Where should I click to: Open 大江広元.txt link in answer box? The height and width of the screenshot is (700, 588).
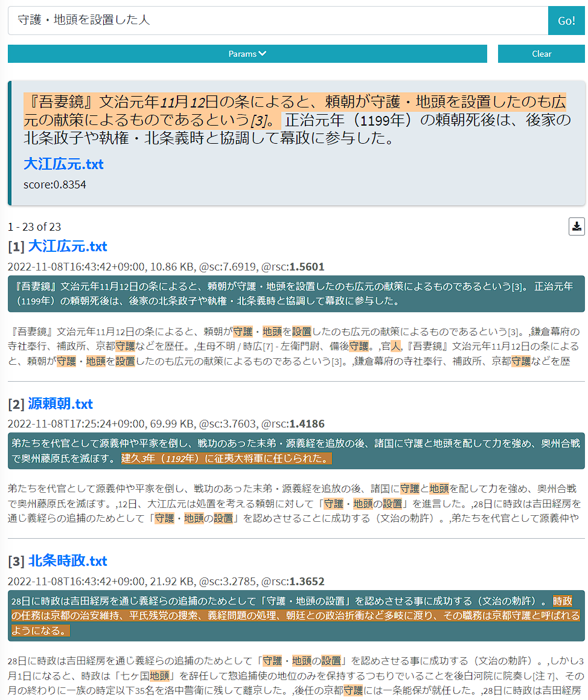[x=63, y=164]
